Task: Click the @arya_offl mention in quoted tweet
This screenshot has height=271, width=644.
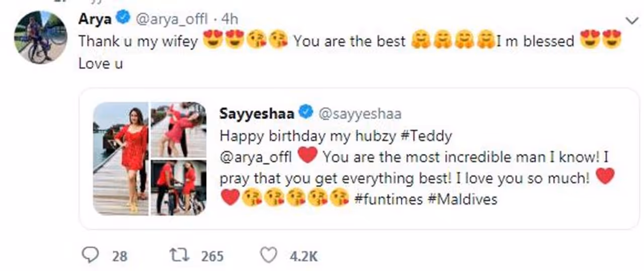Action: [256, 157]
